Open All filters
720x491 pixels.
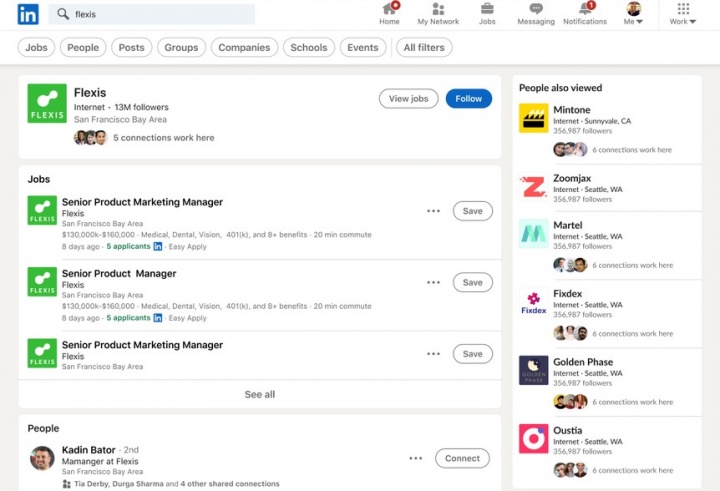pyautogui.click(x=424, y=47)
